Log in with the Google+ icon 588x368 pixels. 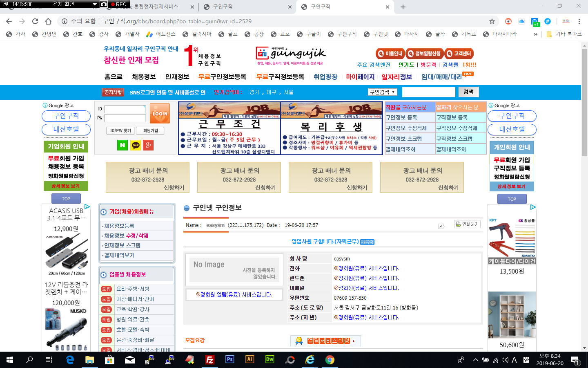(x=149, y=145)
